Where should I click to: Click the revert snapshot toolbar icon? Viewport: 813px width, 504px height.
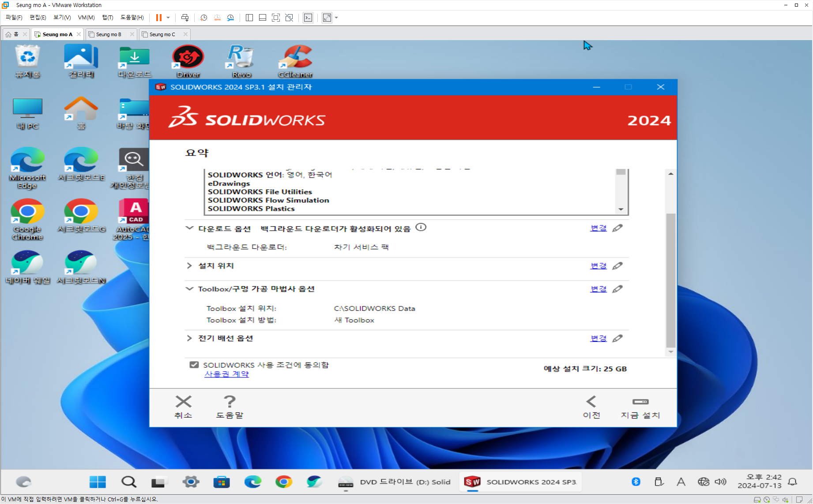coord(217,18)
